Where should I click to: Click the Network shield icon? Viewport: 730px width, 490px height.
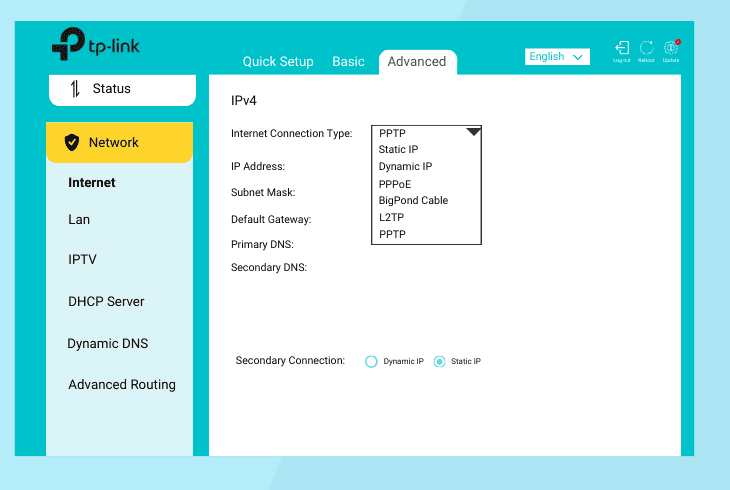pyautogui.click(x=72, y=143)
